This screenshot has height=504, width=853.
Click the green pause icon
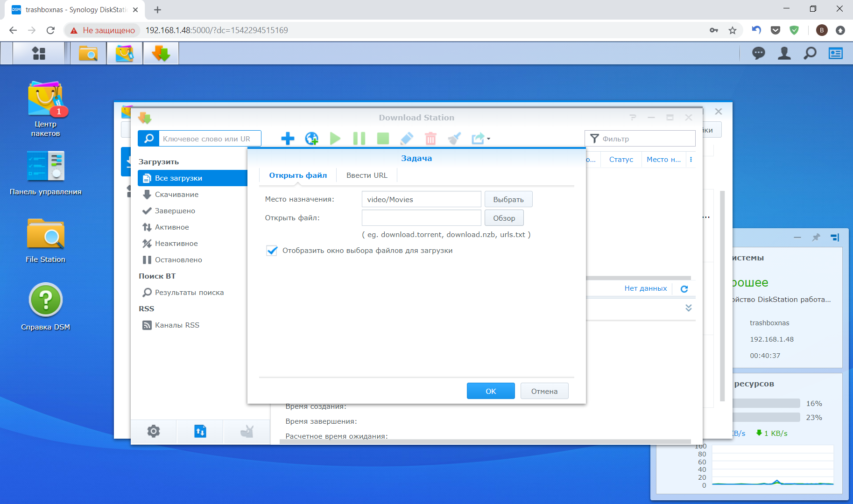(359, 139)
